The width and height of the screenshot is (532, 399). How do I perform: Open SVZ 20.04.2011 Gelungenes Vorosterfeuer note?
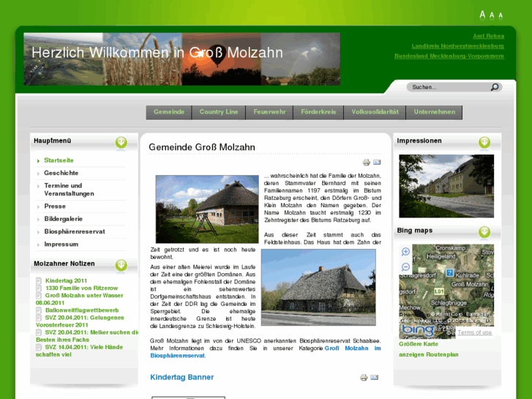coord(80,321)
